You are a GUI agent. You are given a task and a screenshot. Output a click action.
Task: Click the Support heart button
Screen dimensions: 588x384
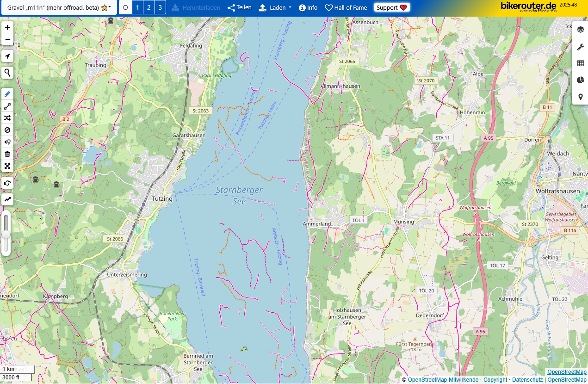(x=391, y=7)
